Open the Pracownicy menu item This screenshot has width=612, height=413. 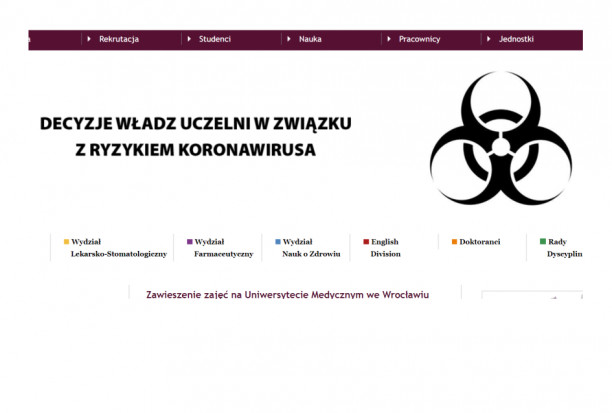point(419,39)
